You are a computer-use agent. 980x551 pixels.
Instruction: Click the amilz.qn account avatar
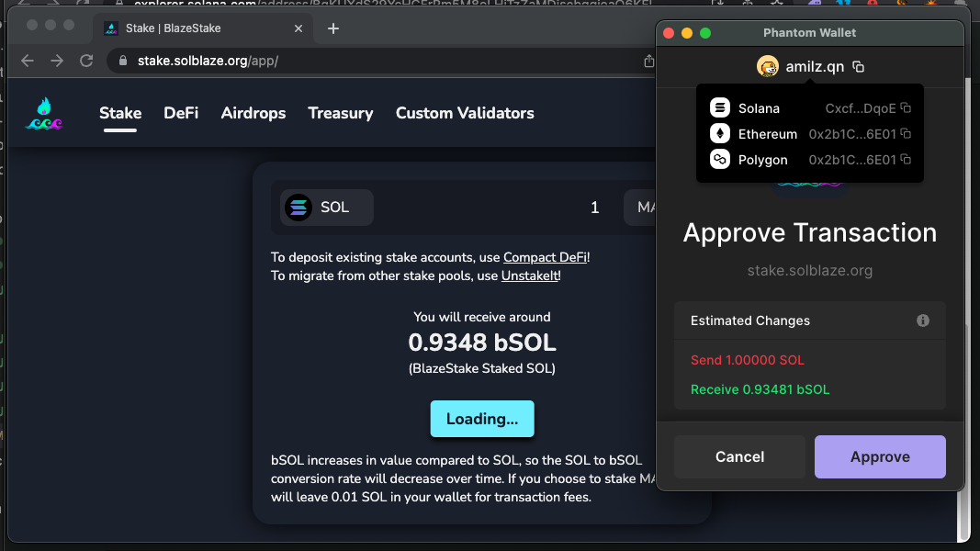(767, 66)
